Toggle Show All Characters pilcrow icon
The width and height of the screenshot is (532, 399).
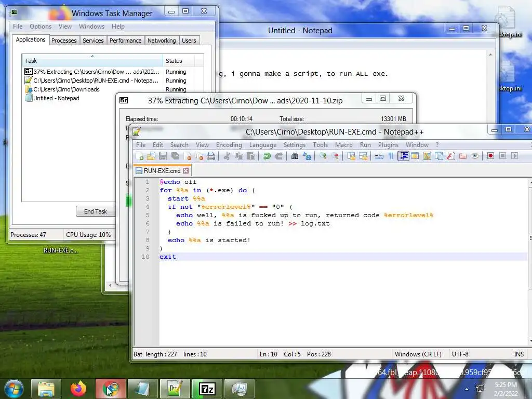click(391, 156)
